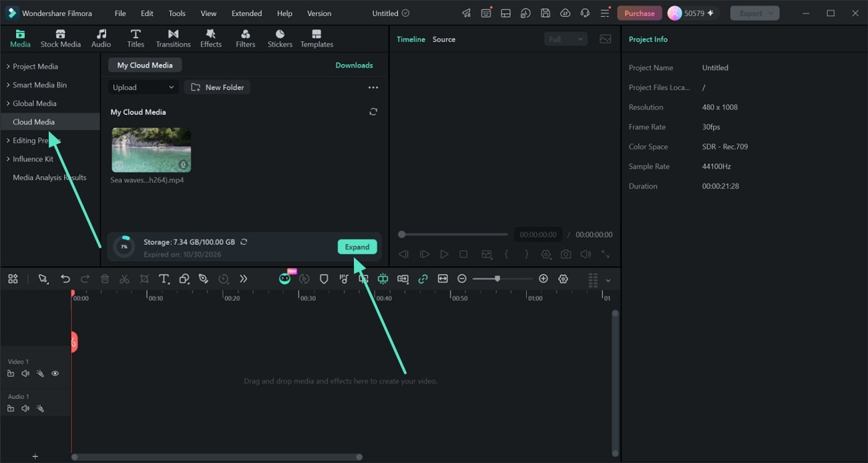This screenshot has width=868, height=463.
Task: Click the play button in preview
Action: coord(444,254)
